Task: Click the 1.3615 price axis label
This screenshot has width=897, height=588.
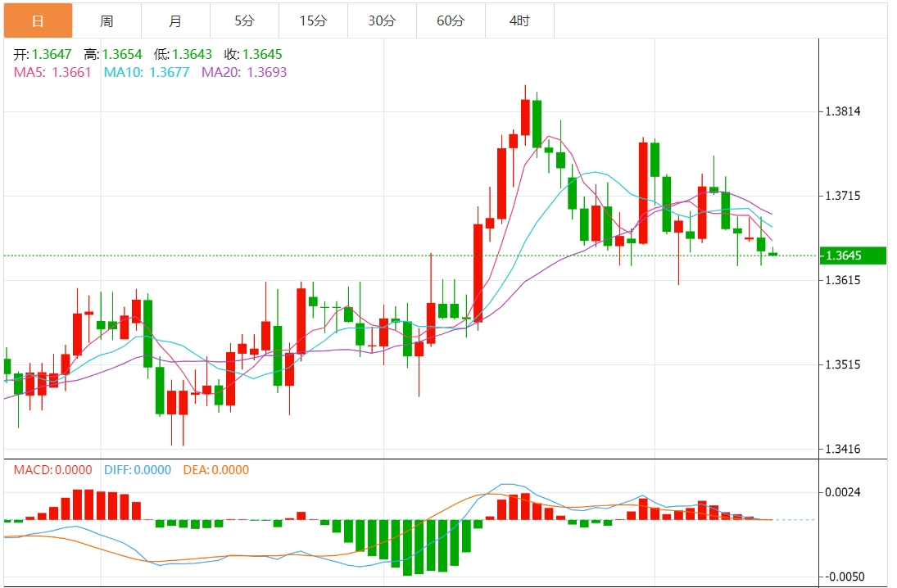Action: 843,280
